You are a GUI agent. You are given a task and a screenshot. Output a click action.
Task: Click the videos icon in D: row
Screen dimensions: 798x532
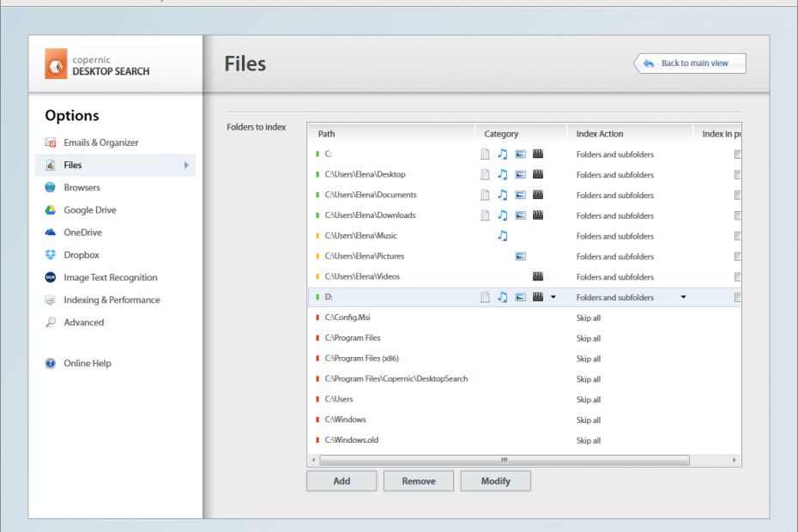coord(538,297)
